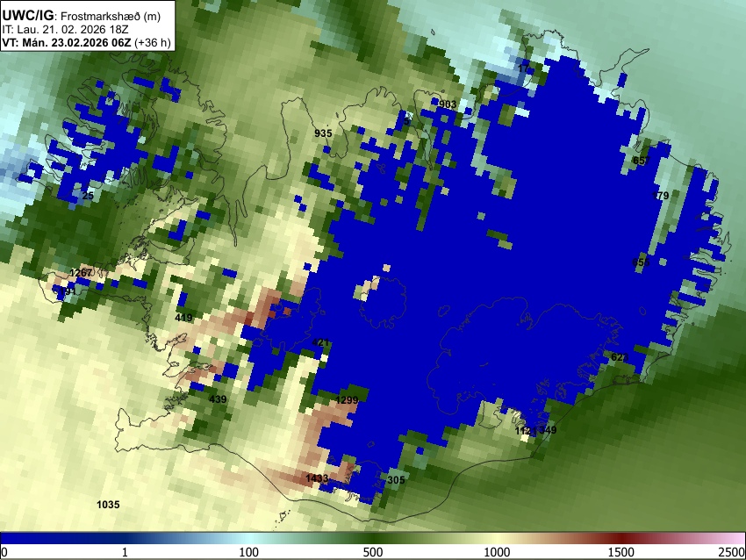The width and height of the screenshot is (746, 560).
Task: Click the map value 1121
Action: pos(527,431)
